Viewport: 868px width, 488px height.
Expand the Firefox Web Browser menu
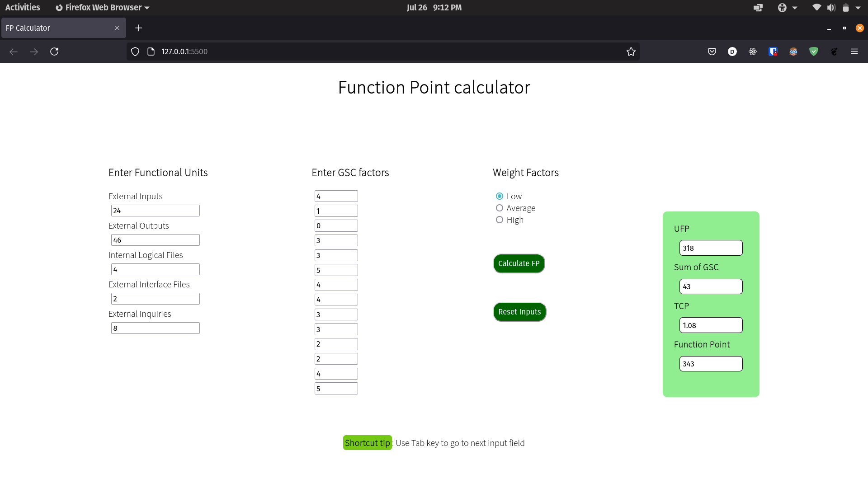(102, 7)
